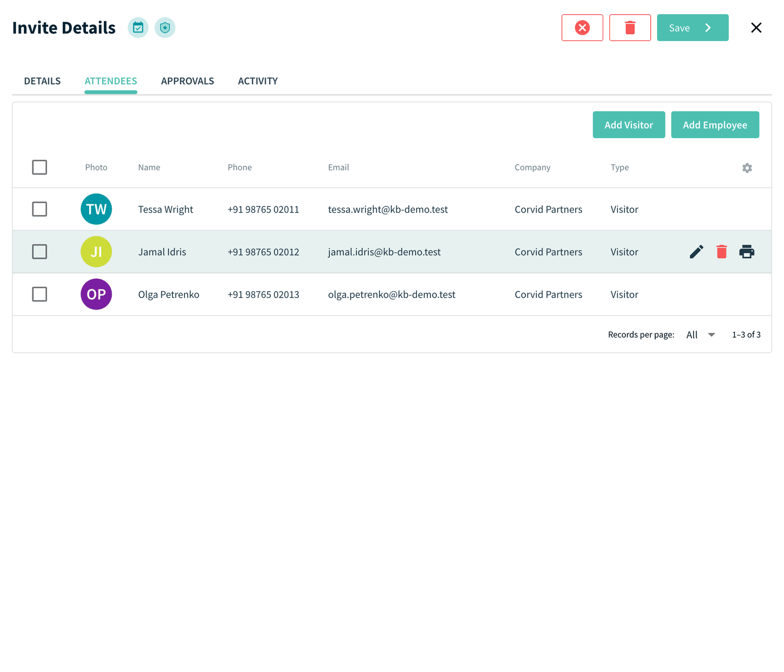
Task: Click the name Olga Petrenko
Action: point(169,295)
